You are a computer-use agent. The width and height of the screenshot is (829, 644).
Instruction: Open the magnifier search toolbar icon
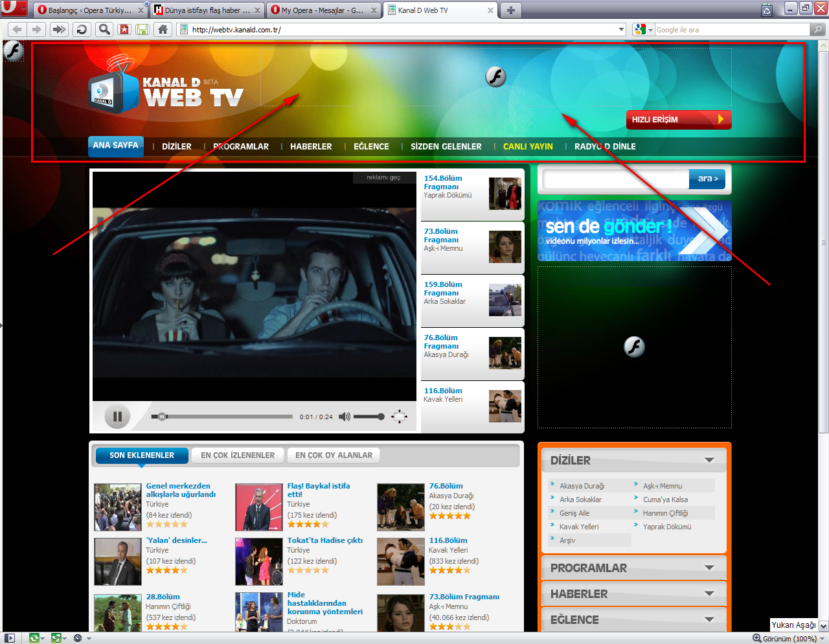pos(104,29)
